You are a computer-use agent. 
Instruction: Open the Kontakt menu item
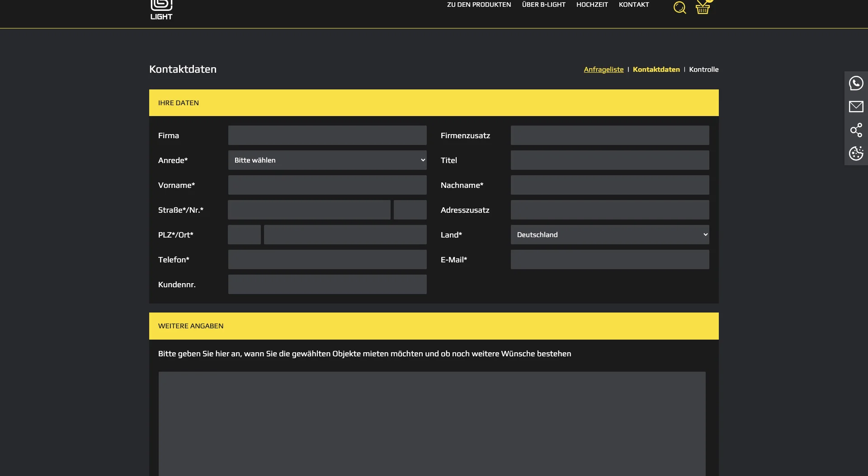coord(633,5)
